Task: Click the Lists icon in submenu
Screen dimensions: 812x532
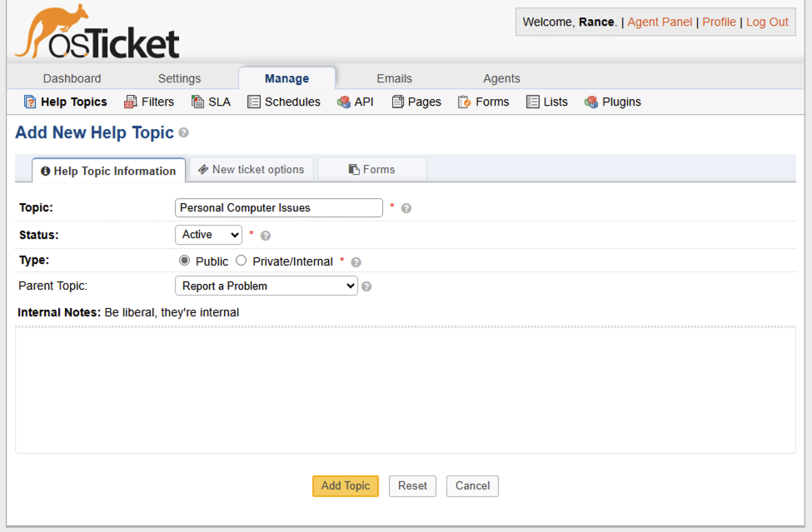Action: (532, 102)
